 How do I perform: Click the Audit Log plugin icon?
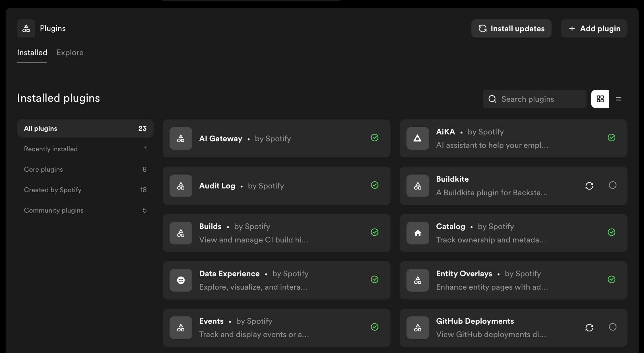tap(181, 186)
